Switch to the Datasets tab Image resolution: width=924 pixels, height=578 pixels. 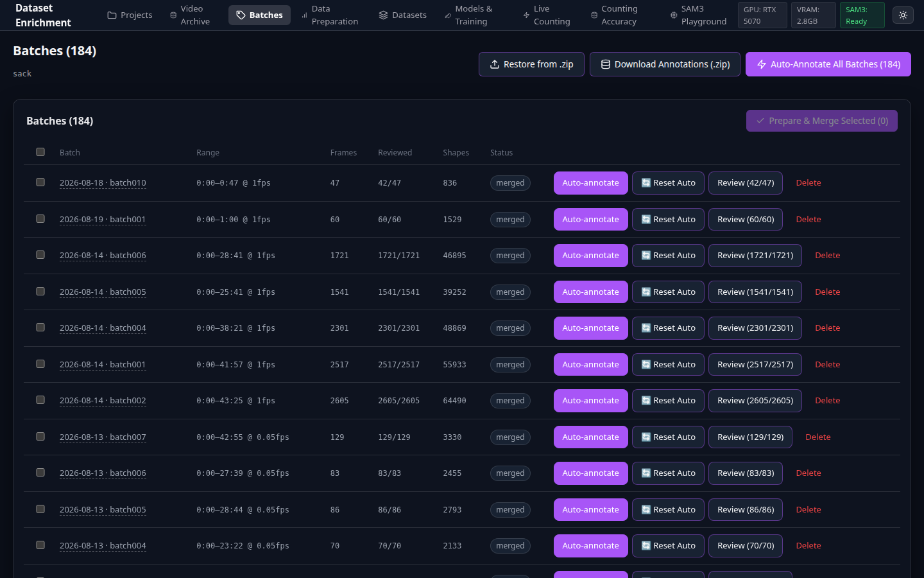(x=402, y=15)
